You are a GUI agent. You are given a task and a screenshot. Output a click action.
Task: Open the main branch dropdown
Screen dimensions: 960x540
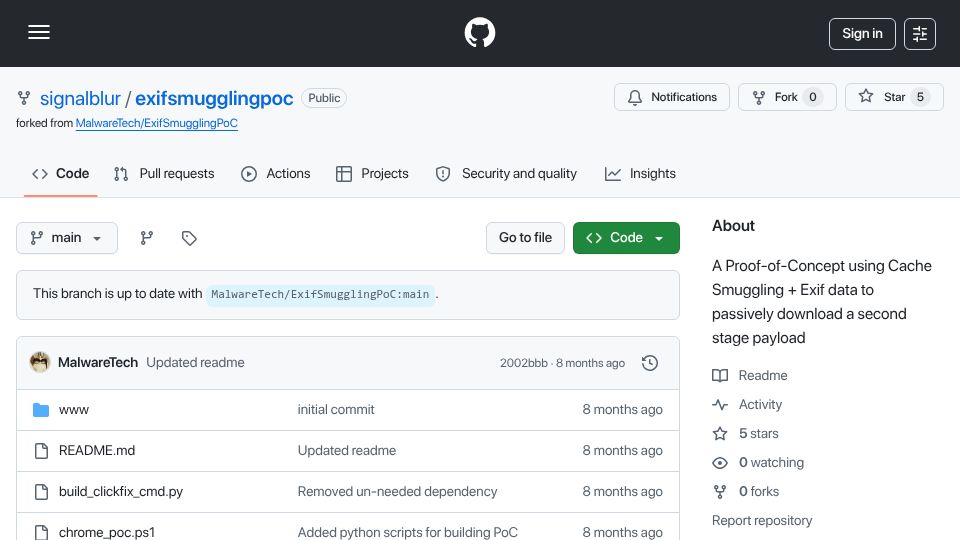tap(67, 238)
